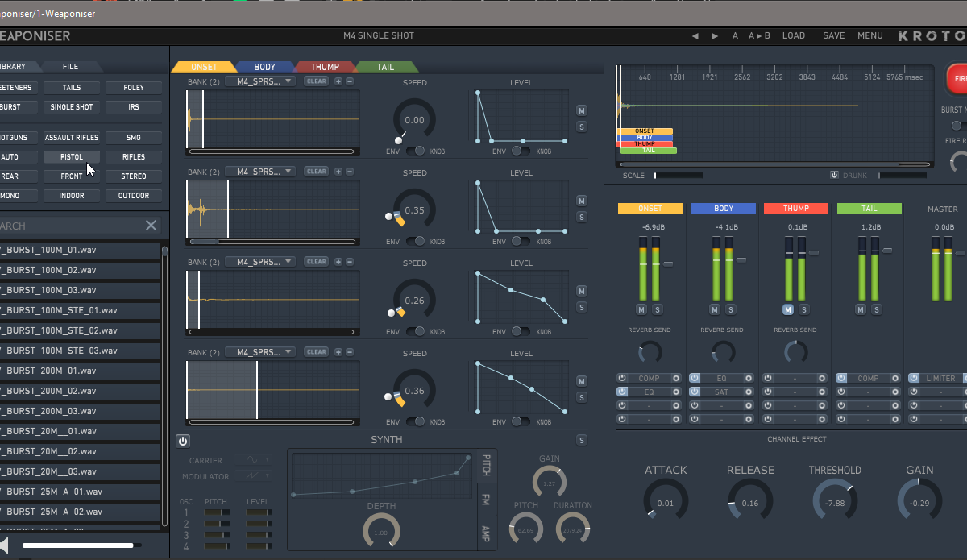Image resolution: width=967 pixels, height=560 pixels.
Task: Open the synth carrier waveform dropdown
Action: pyautogui.click(x=254, y=460)
